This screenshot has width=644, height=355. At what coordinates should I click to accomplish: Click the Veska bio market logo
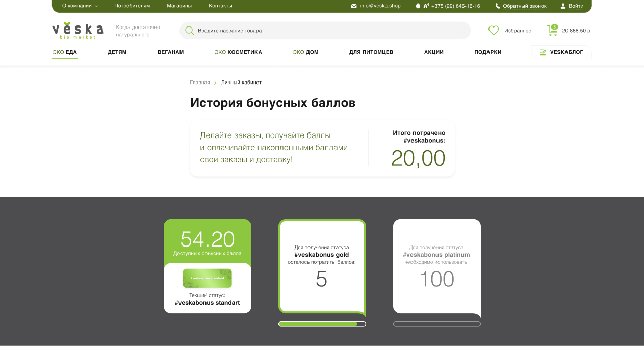[x=78, y=31]
